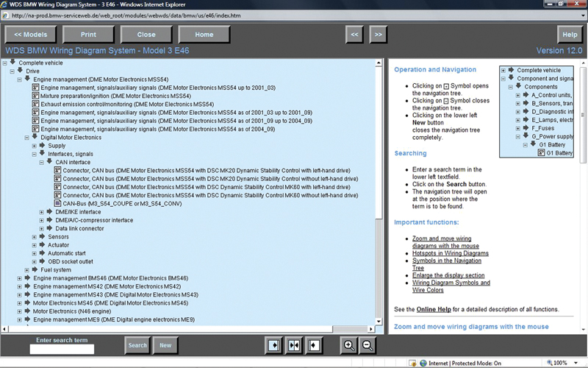Expand the Fuel system node
This screenshot has width=588, height=368.
pos(26,270)
